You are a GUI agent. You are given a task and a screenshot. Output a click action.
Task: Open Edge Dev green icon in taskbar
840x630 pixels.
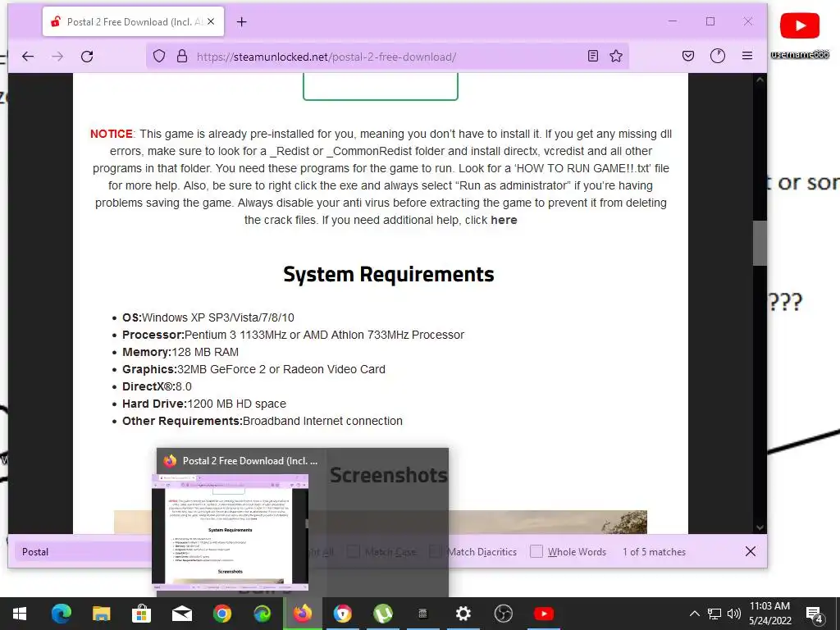coord(262,614)
